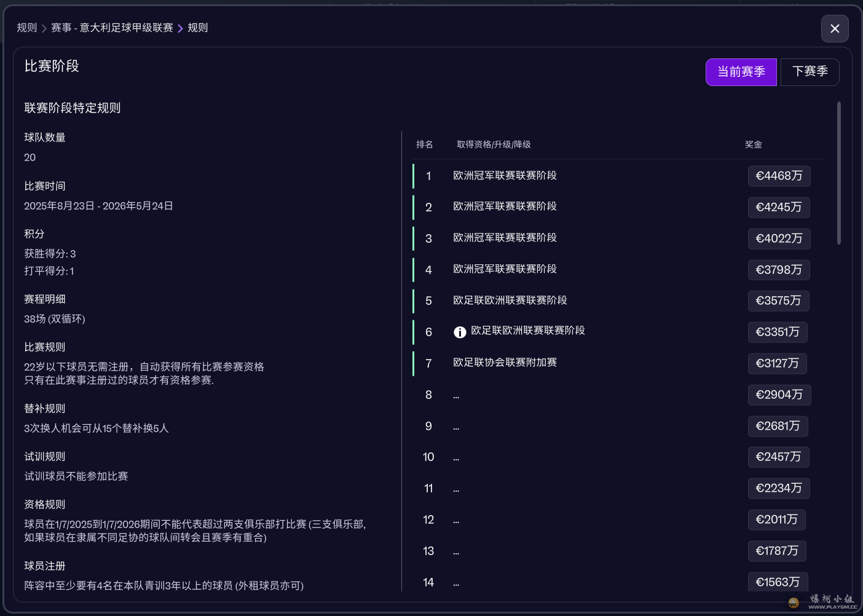Click the purple chevron before last 规则
This screenshot has height=616, width=863.
[x=180, y=28]
